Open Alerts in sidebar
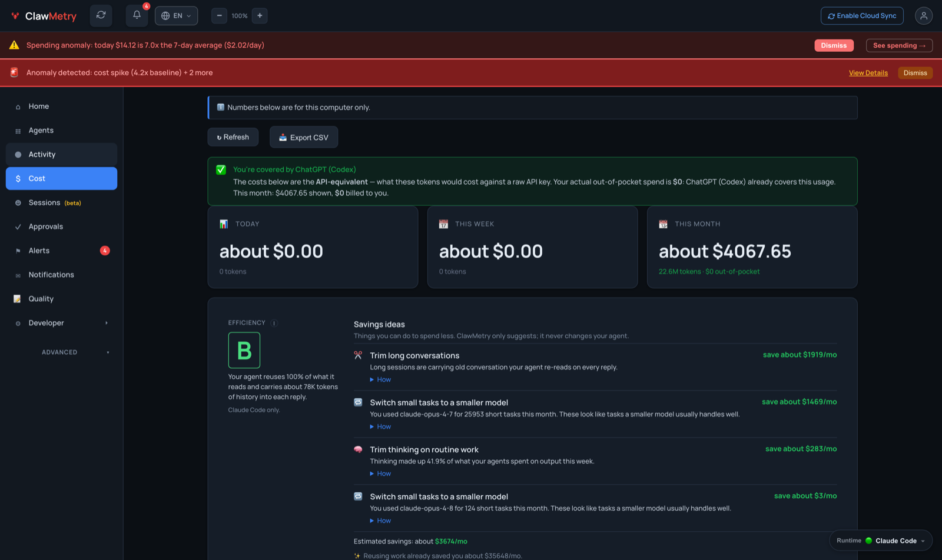The width and height of the screenshot is (942, 560). pyautogui.click(x=61, y=251)
